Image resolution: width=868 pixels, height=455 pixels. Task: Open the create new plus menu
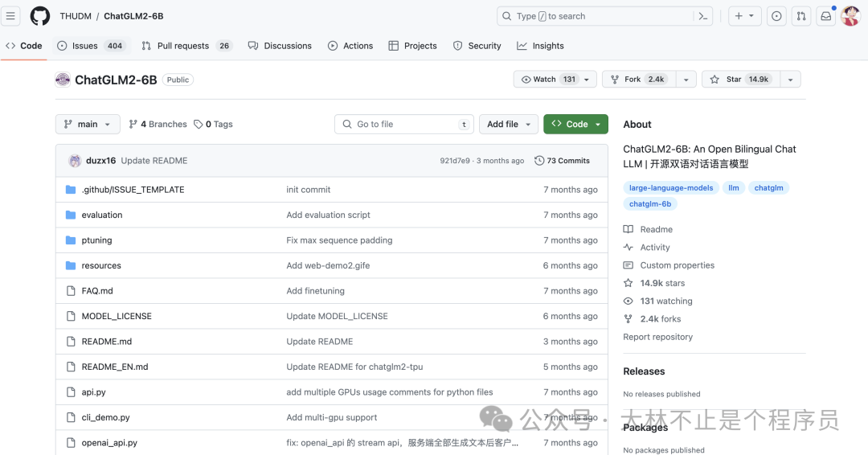(744, 16)
